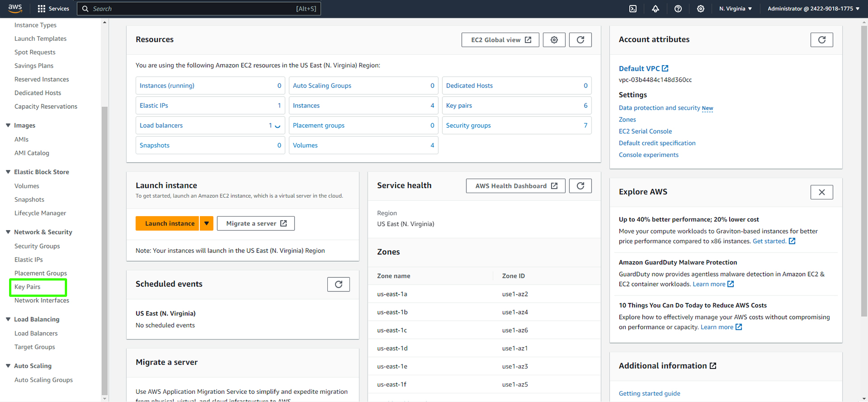Image resolution: width=868 pixels, height=402 pixels.
Task: Open Instance Types in sidebar
Action: (35, 25)
